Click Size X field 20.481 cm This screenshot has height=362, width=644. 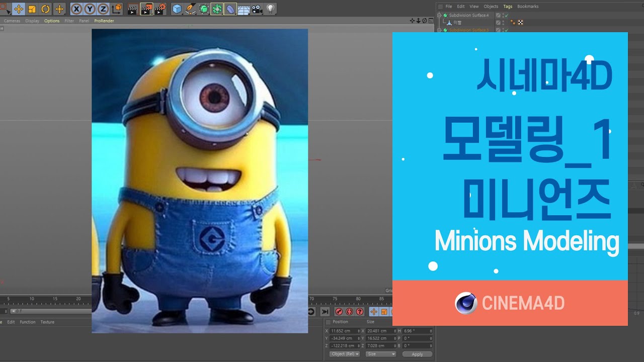381,331
